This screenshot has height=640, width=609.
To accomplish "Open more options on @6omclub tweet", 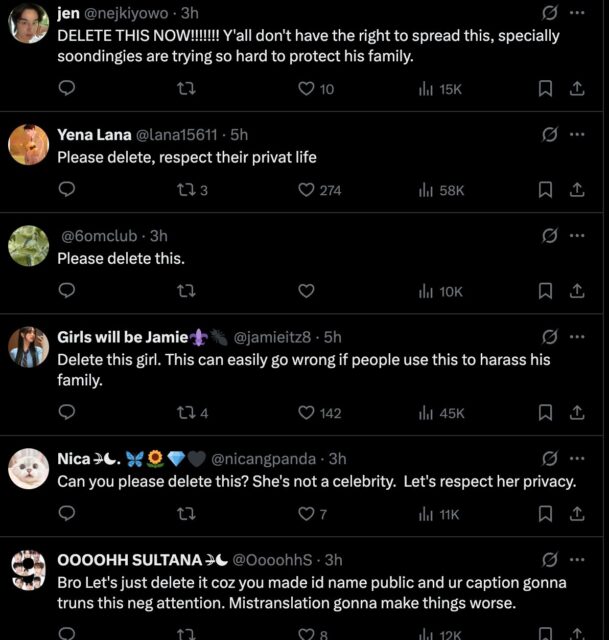I will click(x=576, y=236).
